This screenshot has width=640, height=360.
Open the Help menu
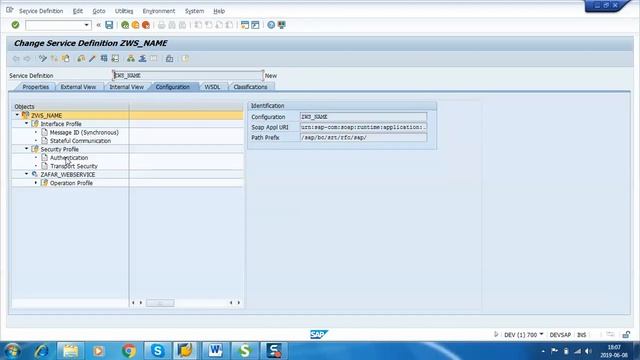click(219, 11)
